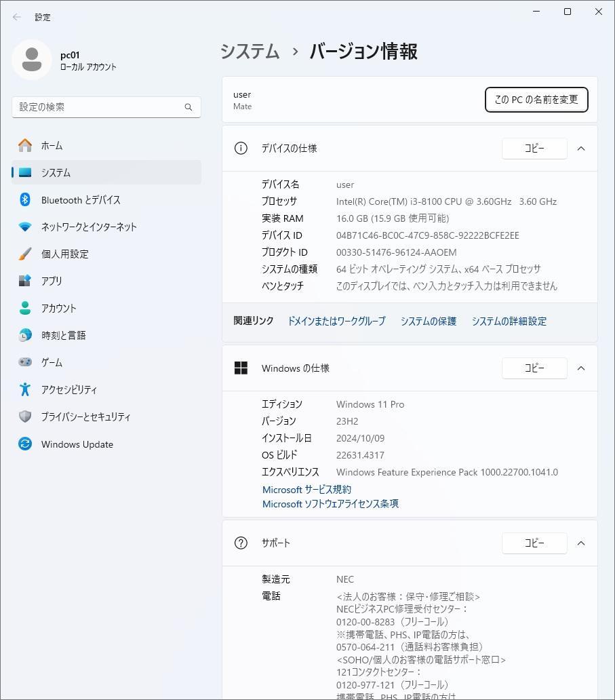Click processor value Intel Core i3-8100

(x=446, y=201)
